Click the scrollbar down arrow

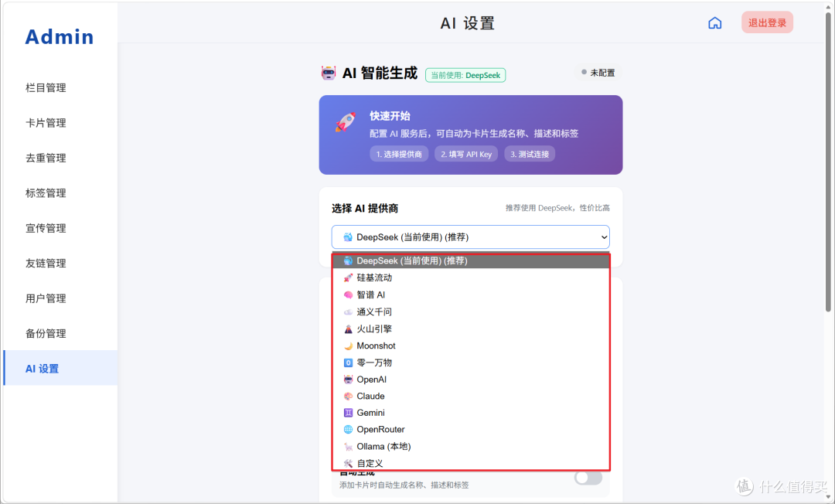(x=828, y=498)
